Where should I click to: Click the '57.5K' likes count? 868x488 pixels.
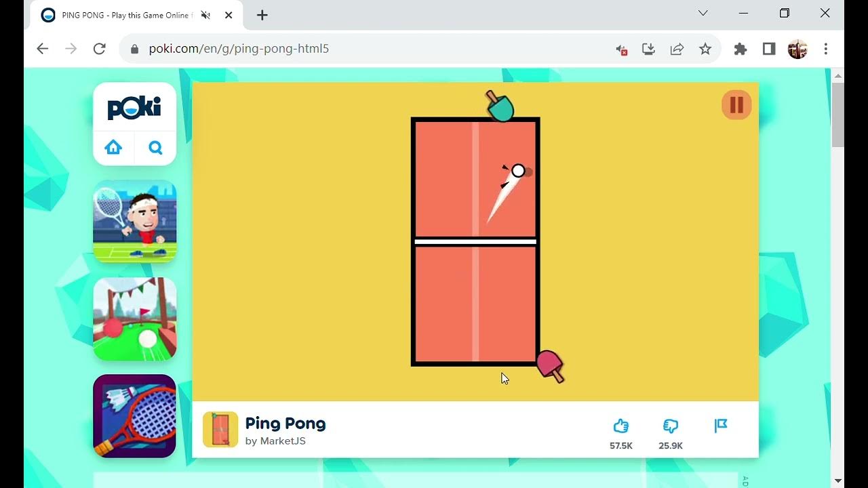point(621,445)
